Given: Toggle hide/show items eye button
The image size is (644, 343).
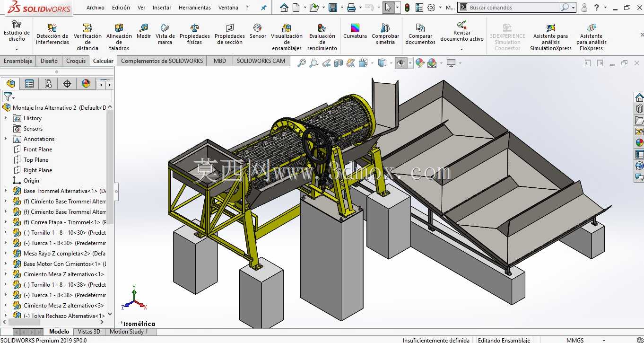Looking at the screenshot, I should 401,63.
